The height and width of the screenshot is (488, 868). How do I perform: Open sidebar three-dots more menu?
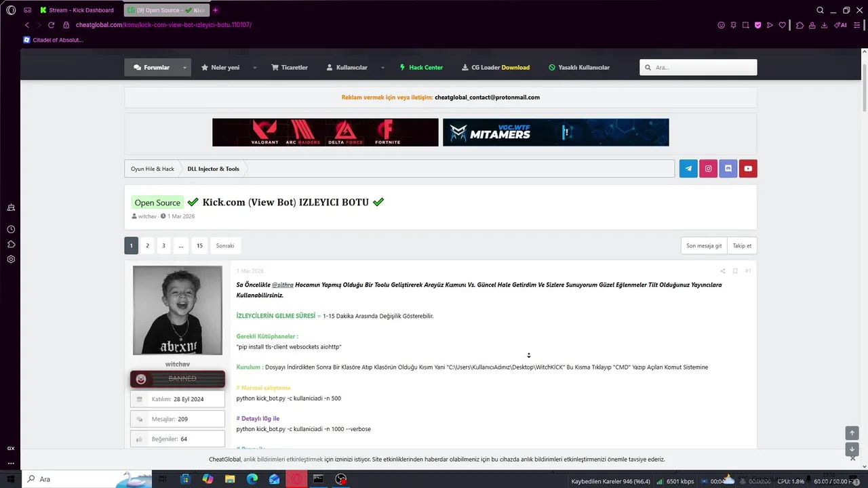(11, 464)
